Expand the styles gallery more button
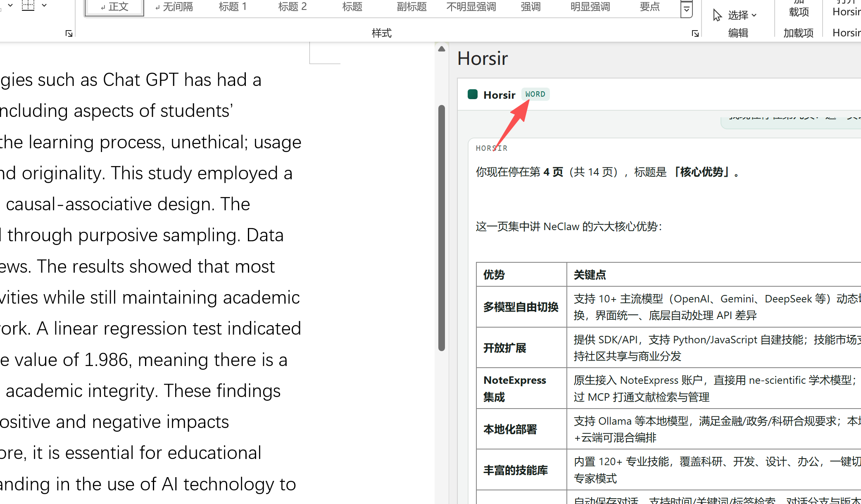The image size is (861, 504). click(686, 9)
